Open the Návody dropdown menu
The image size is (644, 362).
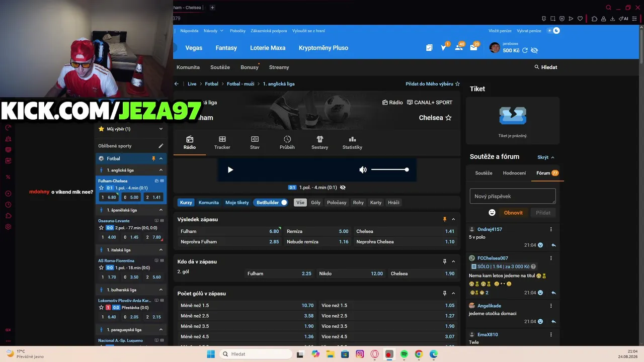[213, 31]
